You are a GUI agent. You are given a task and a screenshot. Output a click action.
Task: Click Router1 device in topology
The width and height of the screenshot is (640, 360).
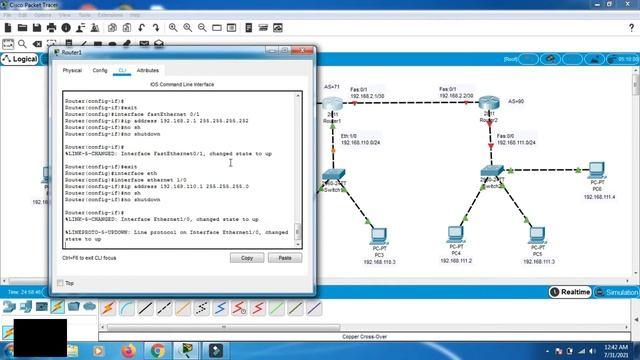pos(332,104)
